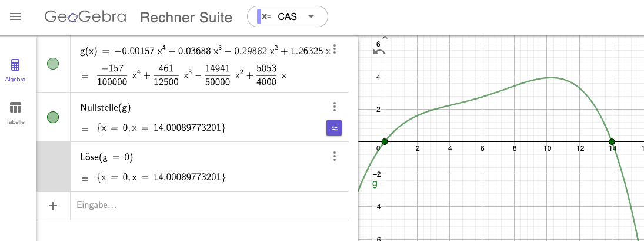Click the fraction form of g(x)
The image size is (644, 241).
point(191,74)
